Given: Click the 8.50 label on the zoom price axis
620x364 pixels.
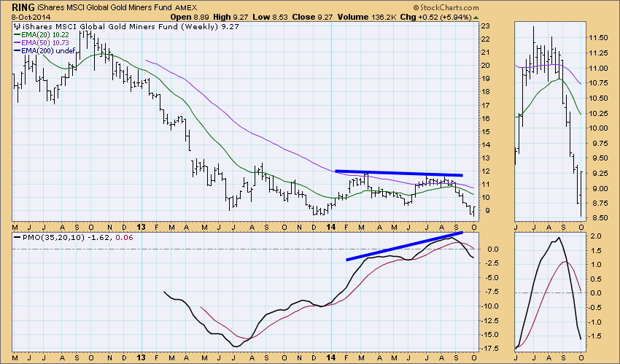Looking at the screenshot, I should coord(598,218).
